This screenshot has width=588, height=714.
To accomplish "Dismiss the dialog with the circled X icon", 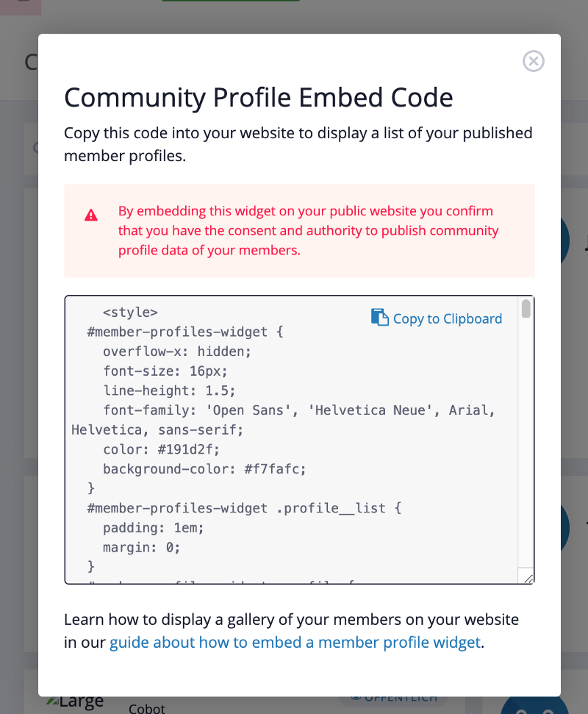I will tap(534, 61).
